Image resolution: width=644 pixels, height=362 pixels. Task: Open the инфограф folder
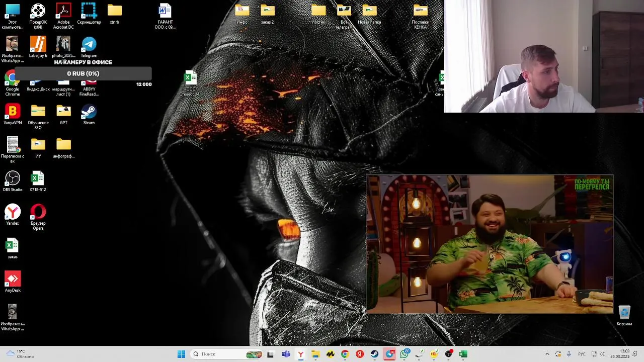tap(63, 148)
